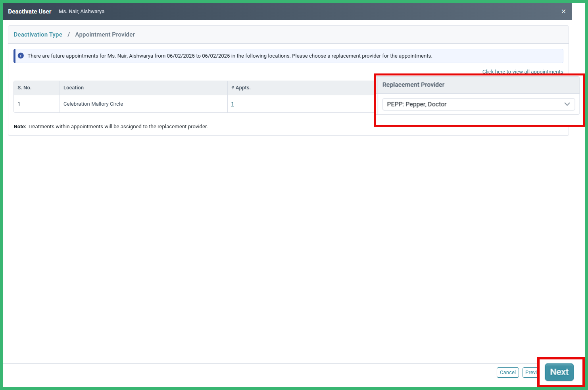The image size is (588, 390).
Task: Go back to the Deactivation Type step
Action: (x=38, y=35)
